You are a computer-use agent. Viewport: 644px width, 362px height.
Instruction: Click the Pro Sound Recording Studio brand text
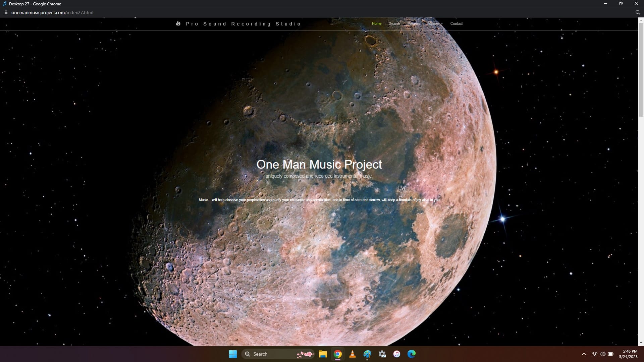point(243,24)
